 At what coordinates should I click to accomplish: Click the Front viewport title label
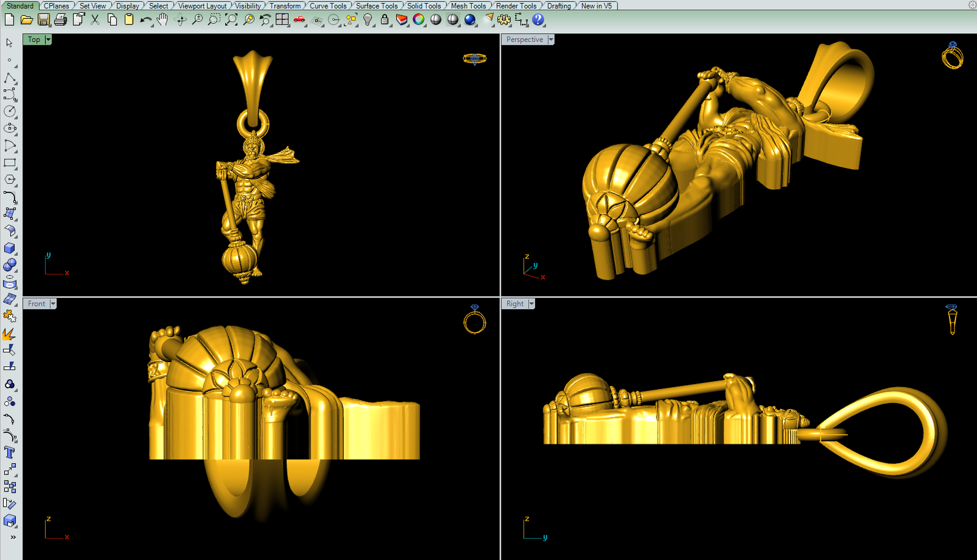point(36,304)
